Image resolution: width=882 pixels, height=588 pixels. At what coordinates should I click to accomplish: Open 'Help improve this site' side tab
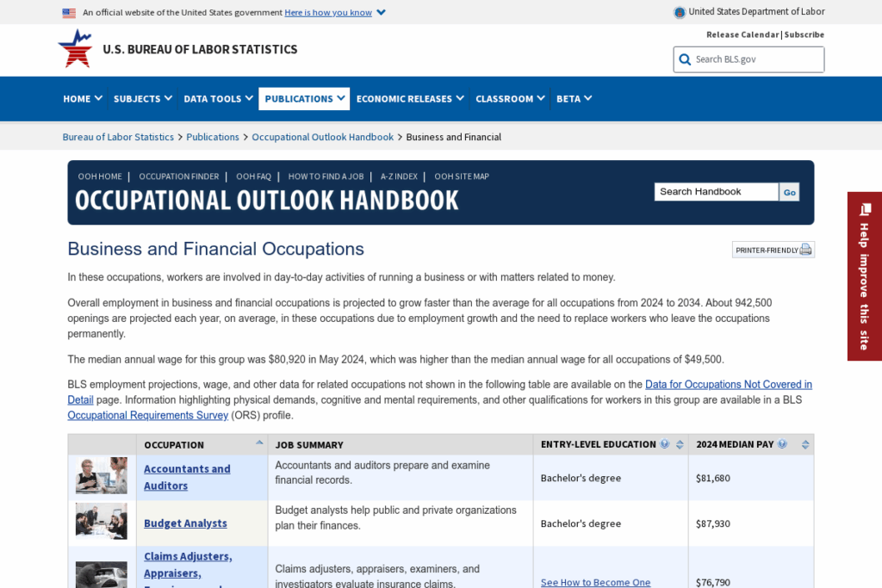point(865,276)
